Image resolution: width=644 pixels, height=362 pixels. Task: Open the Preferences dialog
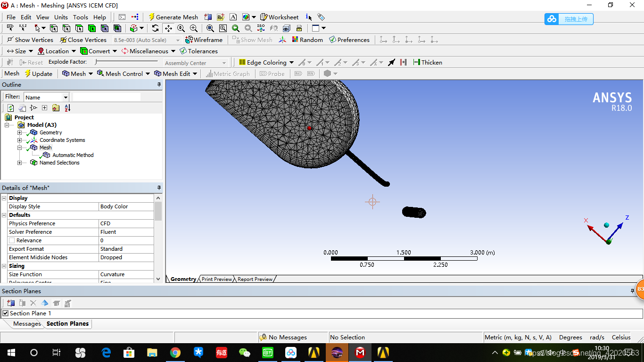(349, 40)
